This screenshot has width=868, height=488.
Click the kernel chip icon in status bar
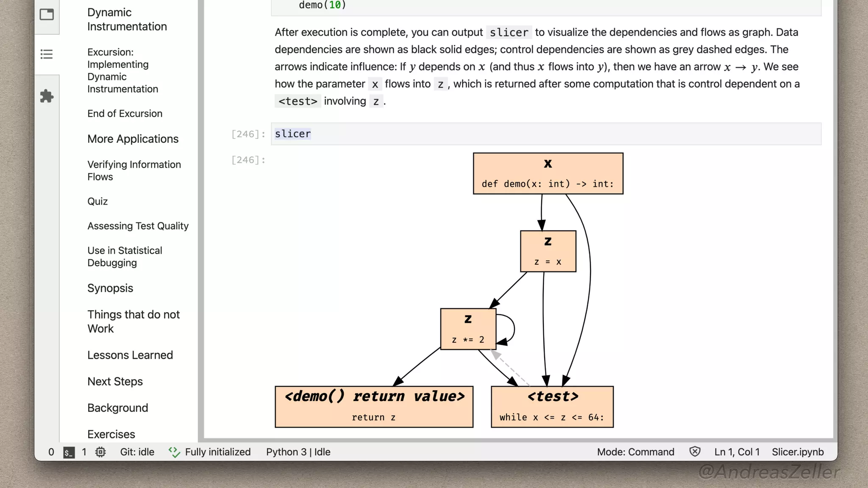click(100, 452)
